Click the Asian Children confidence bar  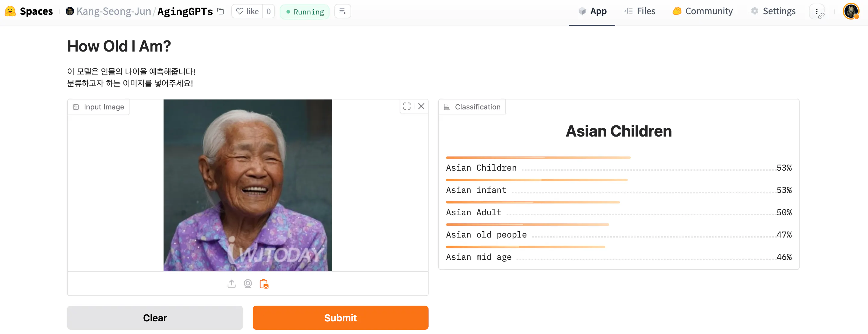click(x=538, y=158)
